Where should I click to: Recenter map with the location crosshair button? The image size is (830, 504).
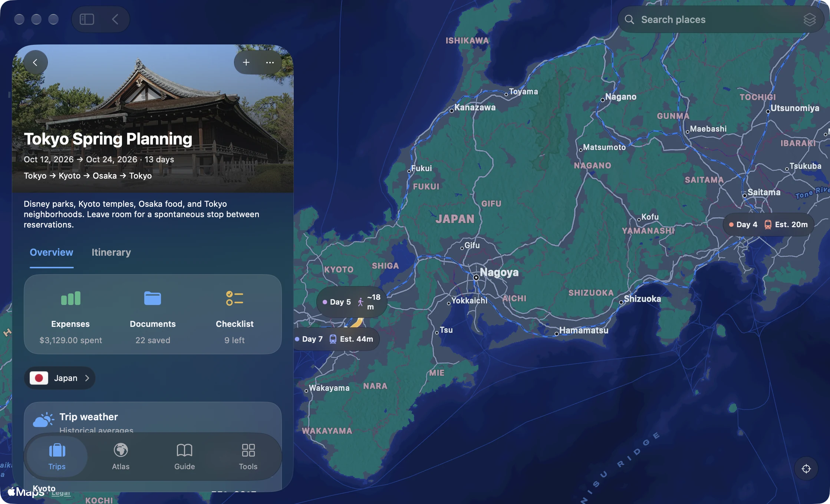pos(806,468)
